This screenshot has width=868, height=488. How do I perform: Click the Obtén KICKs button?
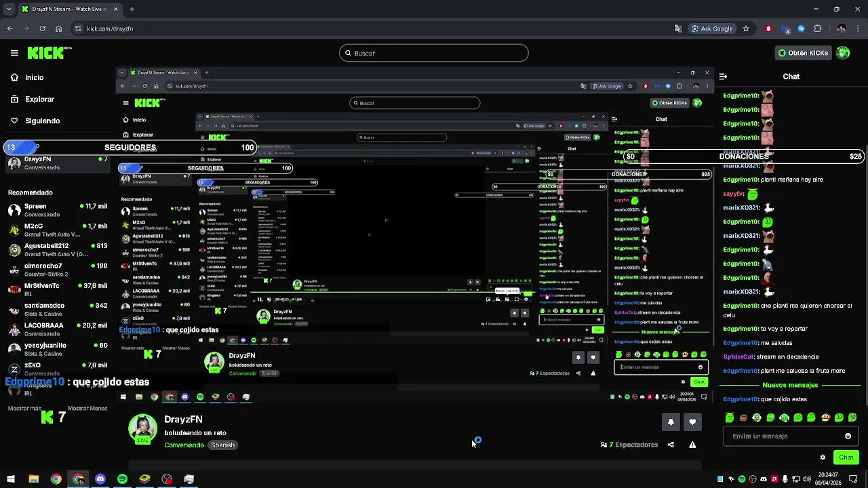point(804,53)
